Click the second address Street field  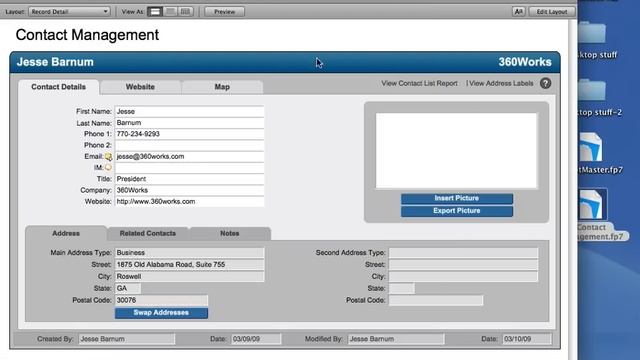point(463,264)
